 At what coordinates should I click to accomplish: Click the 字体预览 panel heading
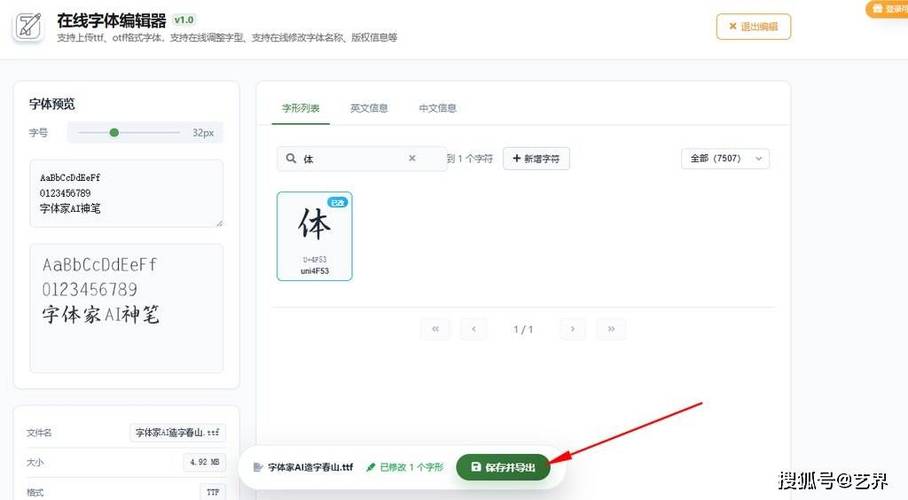click(52, 104)
